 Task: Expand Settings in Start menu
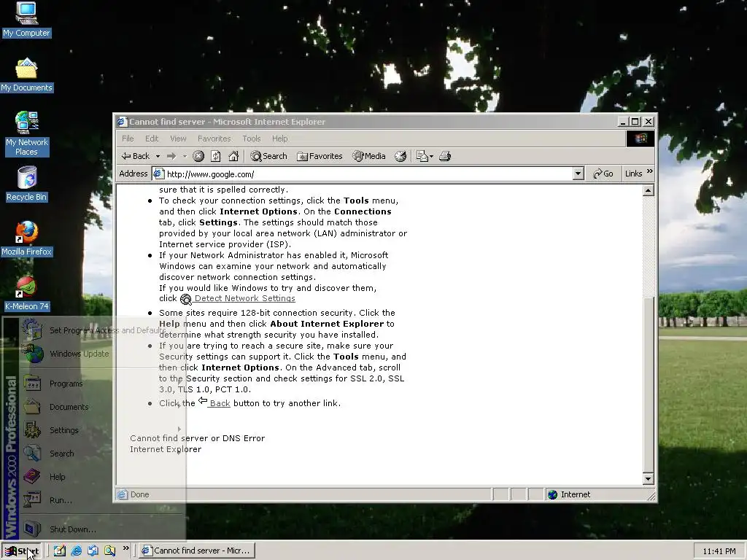click(101, 430)
